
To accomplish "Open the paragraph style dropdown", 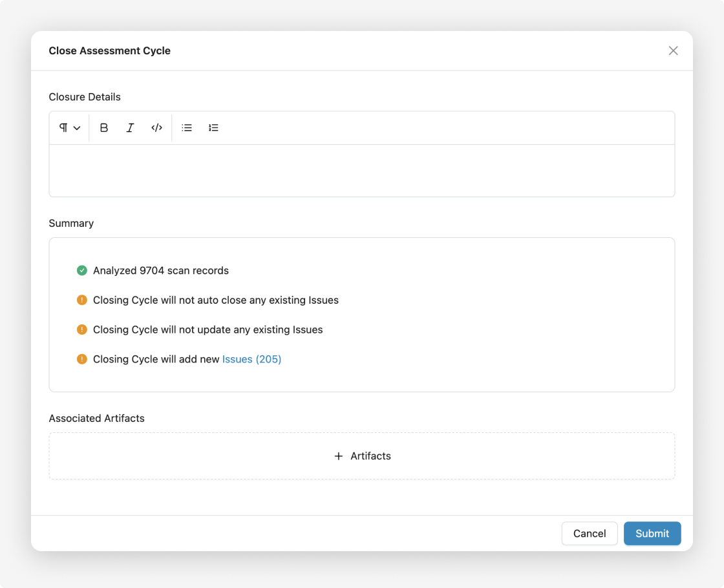I will click(x=70, y=128).
